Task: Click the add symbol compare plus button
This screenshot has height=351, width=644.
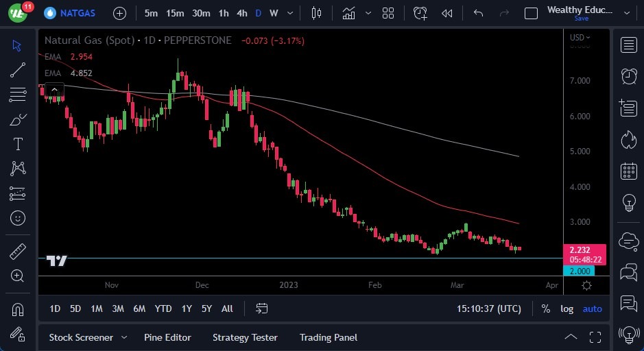Action: pyautogui.click(x=119, y=14)
